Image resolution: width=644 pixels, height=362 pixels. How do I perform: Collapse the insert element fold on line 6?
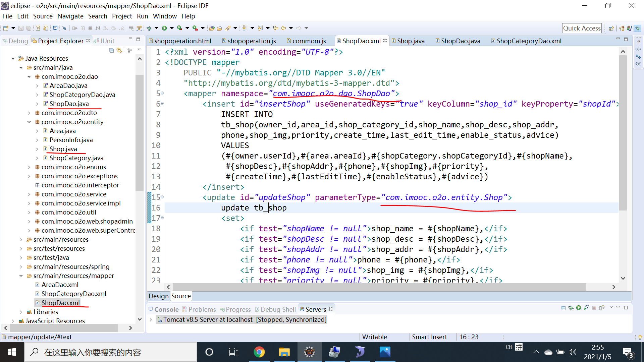[x=162, y=104]
